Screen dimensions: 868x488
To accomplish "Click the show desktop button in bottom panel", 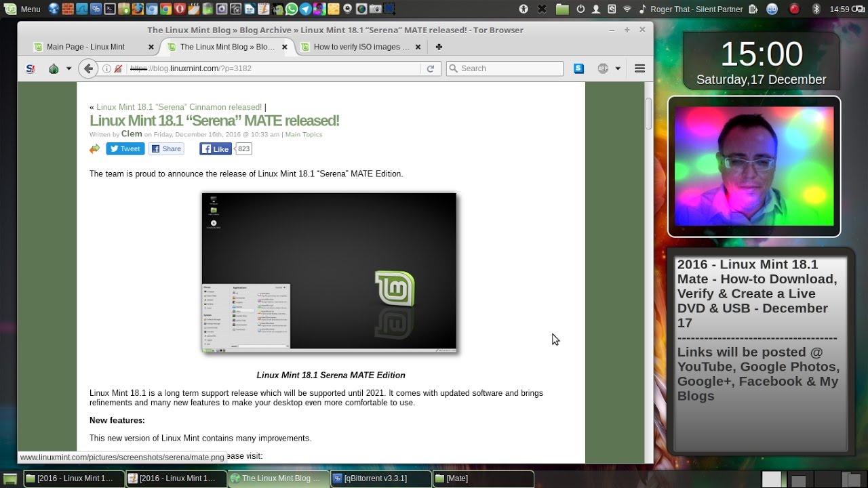I will click(x=9, y=479).
